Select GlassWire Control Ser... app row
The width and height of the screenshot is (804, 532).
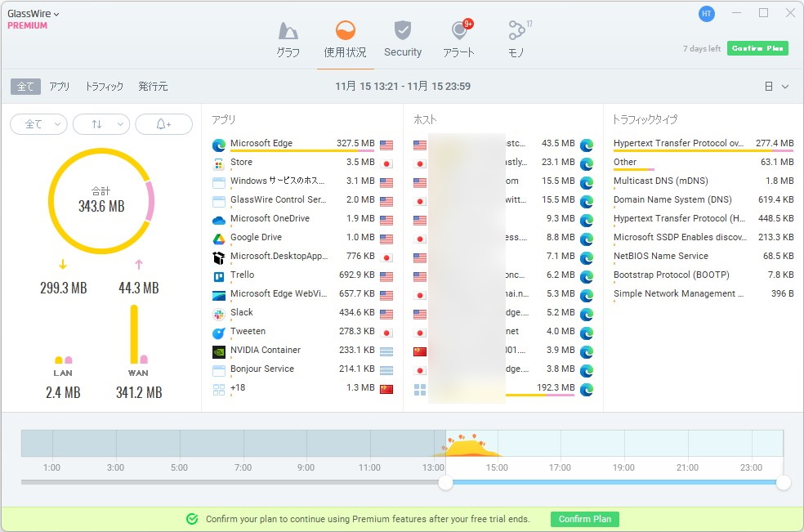[302, 200]
